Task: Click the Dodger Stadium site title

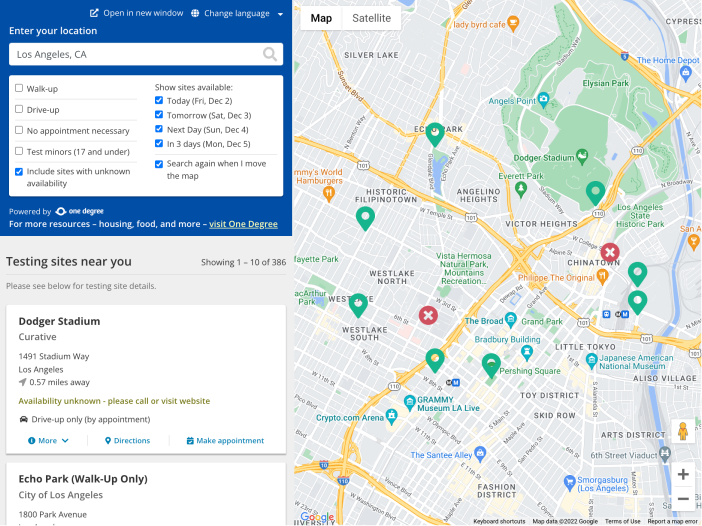Action: 59,321
